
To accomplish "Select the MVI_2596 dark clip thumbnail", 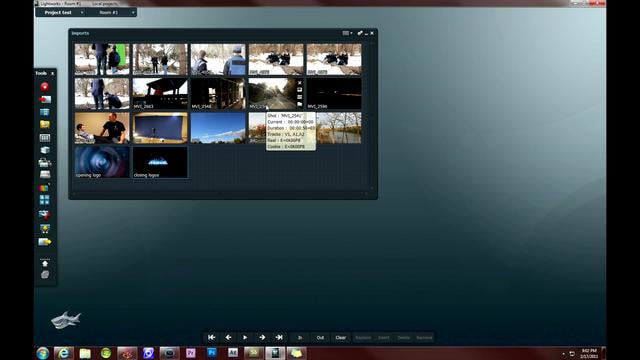I will pos(334,94).
